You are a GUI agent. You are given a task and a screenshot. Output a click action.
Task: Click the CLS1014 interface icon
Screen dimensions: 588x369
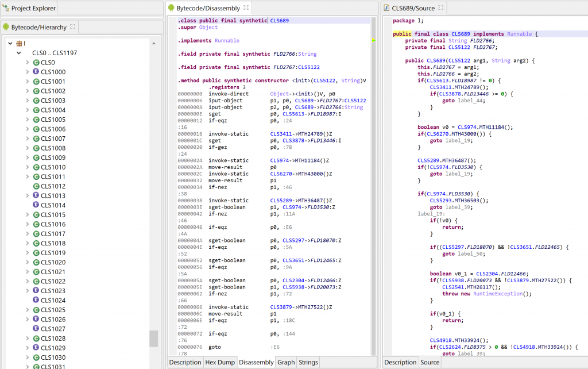(36, 205)
